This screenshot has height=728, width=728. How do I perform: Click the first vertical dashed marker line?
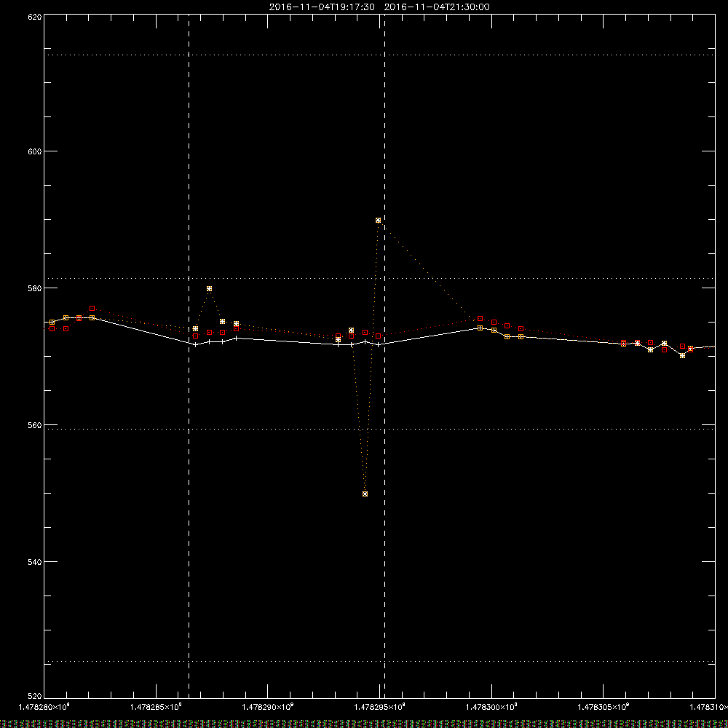point(189,356)
